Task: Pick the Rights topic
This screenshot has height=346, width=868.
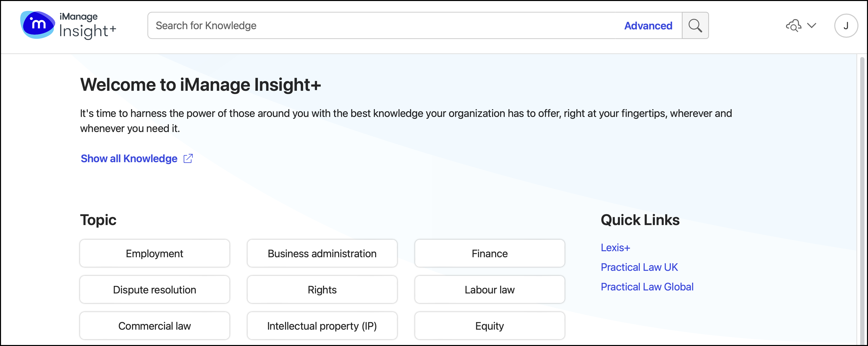Action: pyautogui.click(x=322, y=290)
